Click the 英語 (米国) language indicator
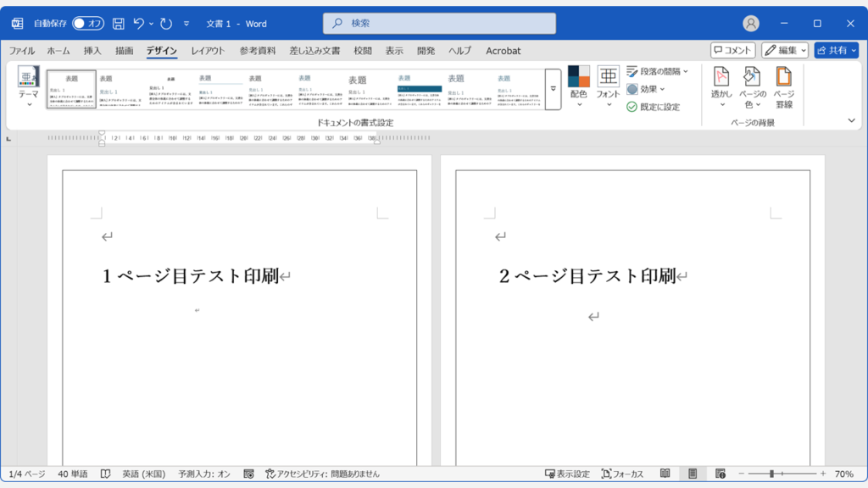The image size is (868, 488). click(x=144, y=474)
